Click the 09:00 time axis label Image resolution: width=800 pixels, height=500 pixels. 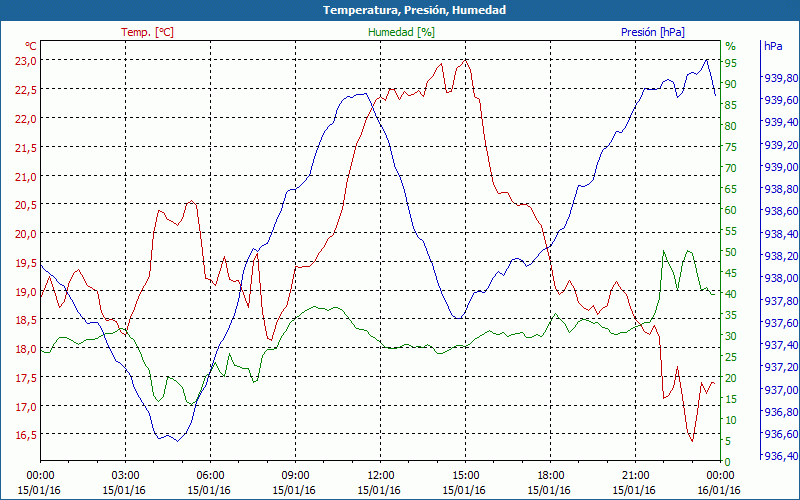point(294,476)
